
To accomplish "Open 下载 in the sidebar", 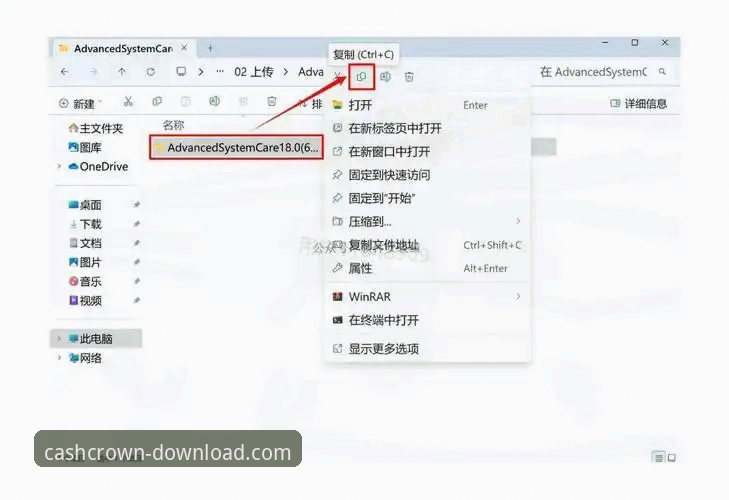I will 85,224.
